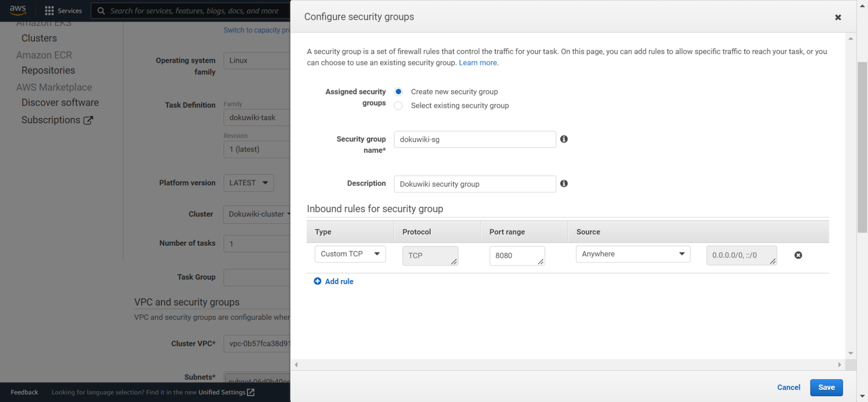Cancel the security group dialog

click(788, 388)
